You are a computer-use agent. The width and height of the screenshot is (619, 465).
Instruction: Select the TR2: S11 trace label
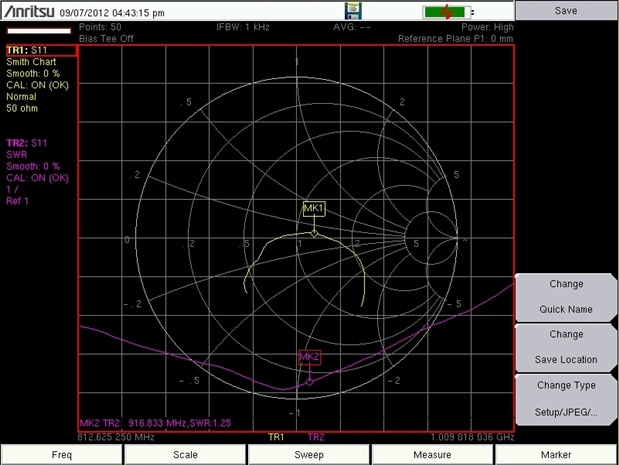pyautogui.click(x=27, y=143)
